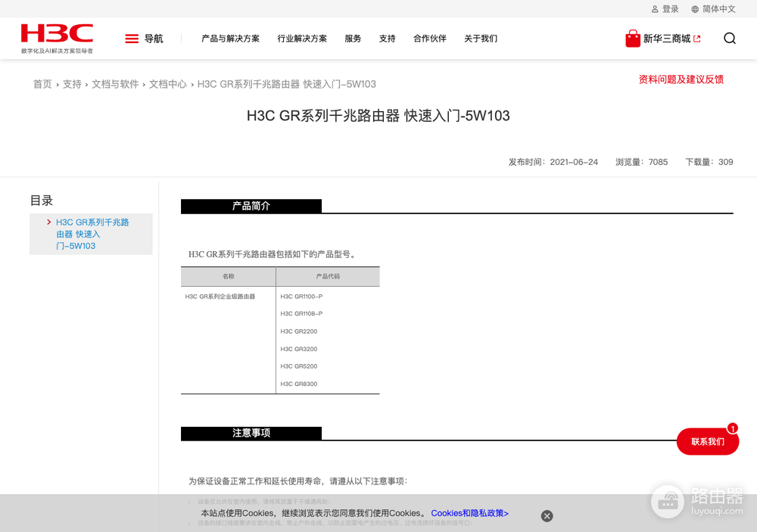Open 产品与解决方案 menu
This screenshot has height=532, width=757.
tap(230, 39)
